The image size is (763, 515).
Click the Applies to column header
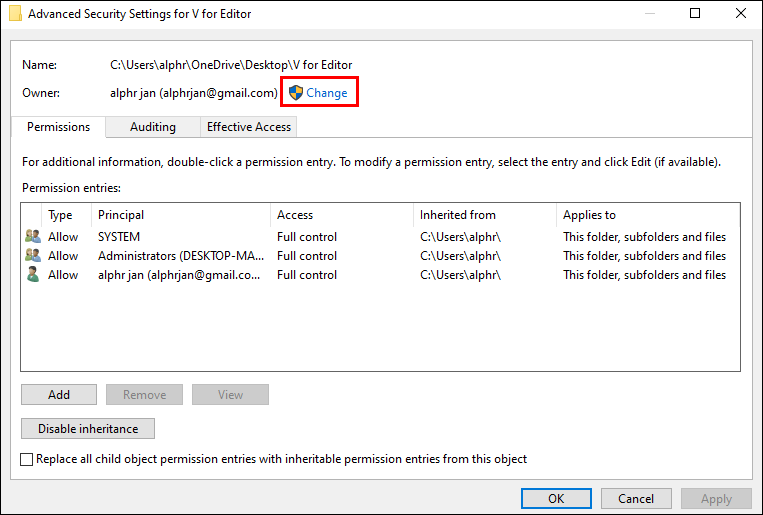coord(645,215)
